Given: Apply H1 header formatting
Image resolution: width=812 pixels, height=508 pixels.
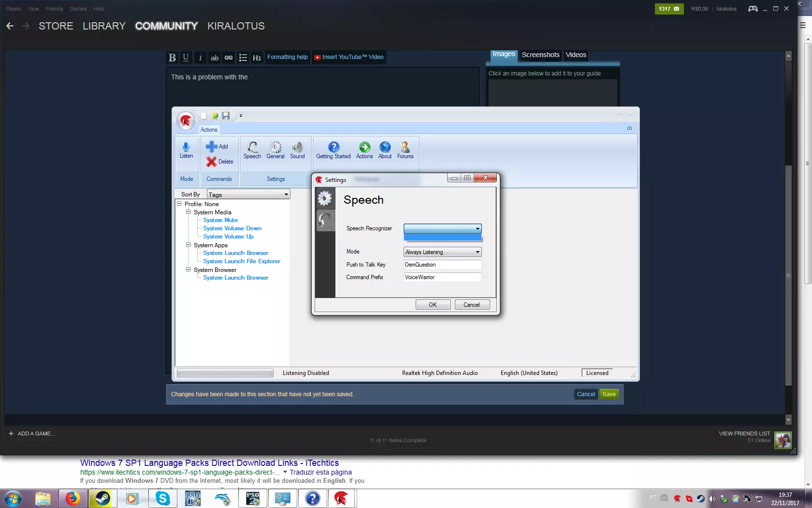Looking at the screenshot, I should [257, 58].
